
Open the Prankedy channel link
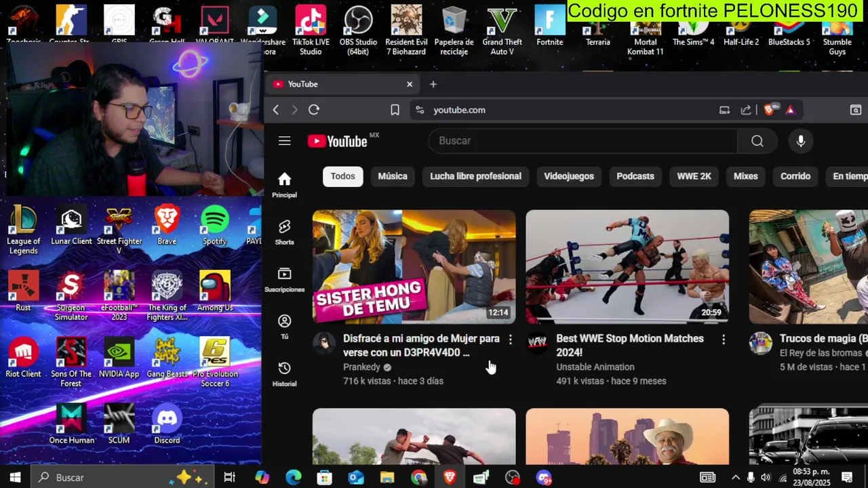[x=361, y=367]
